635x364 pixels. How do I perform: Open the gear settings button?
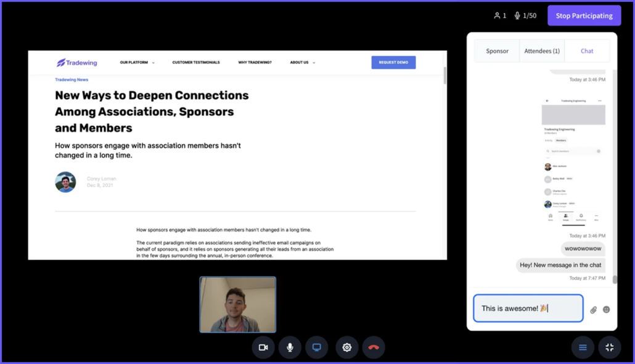pyautogui.click(x=347, y=347)
